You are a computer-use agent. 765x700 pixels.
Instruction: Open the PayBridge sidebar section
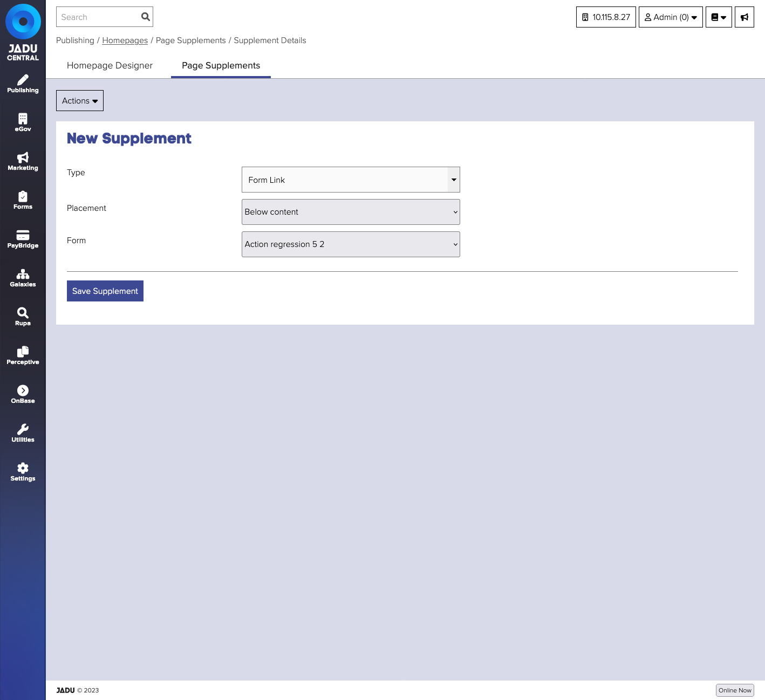coord(23,239)
